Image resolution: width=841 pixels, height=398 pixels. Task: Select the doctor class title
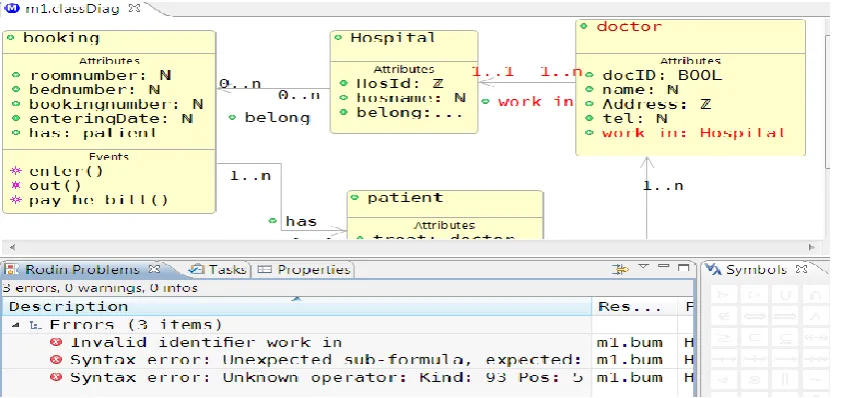click(x=629, y=26)
